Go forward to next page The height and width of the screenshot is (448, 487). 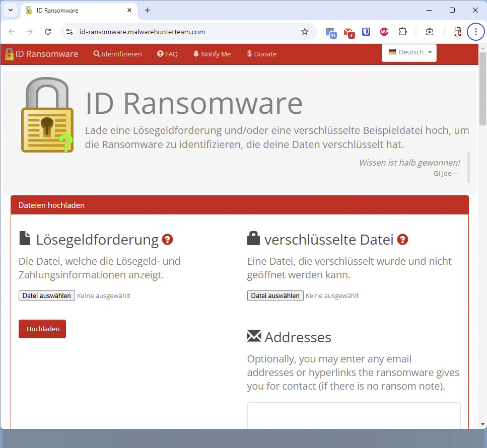click(30, 32)
